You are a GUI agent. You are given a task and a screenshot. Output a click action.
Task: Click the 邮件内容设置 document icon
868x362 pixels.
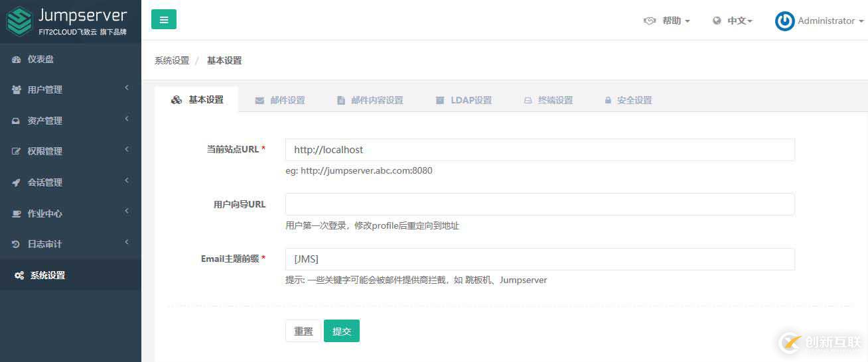[341, 101]
